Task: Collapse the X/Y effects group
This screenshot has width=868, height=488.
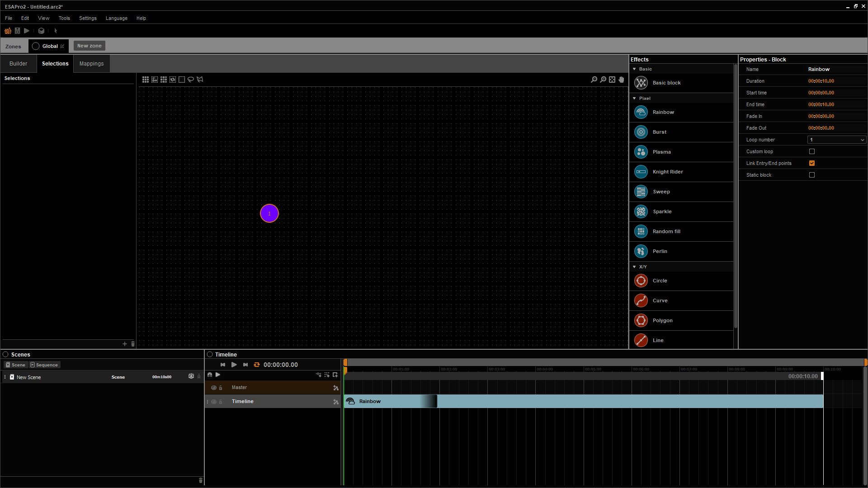Action: (x=634, y=267)
